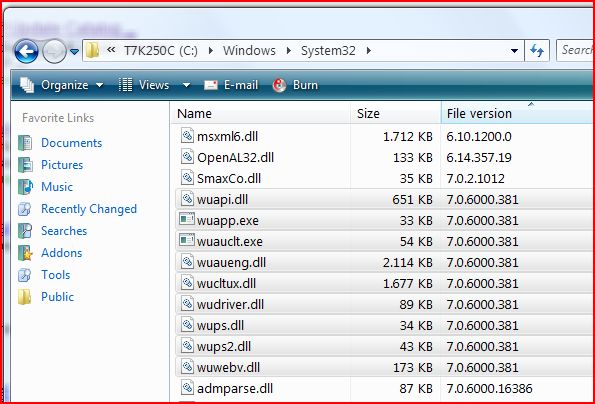
Task: Open Addons in Favorite Links
Action: click(x=61, y=253)
